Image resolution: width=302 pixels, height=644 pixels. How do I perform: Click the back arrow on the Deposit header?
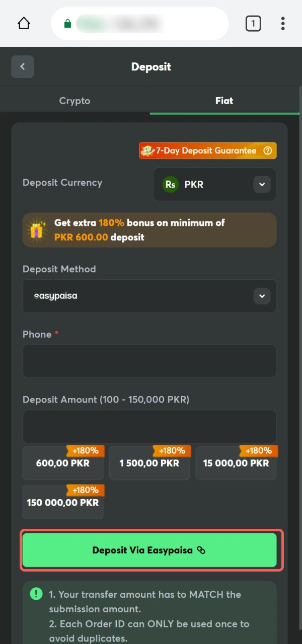tap(22, 66)
